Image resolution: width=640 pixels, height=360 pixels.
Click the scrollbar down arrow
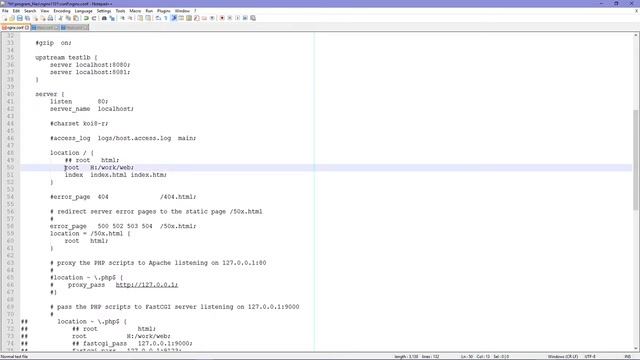pyautogui.click(x=636, y=349)
